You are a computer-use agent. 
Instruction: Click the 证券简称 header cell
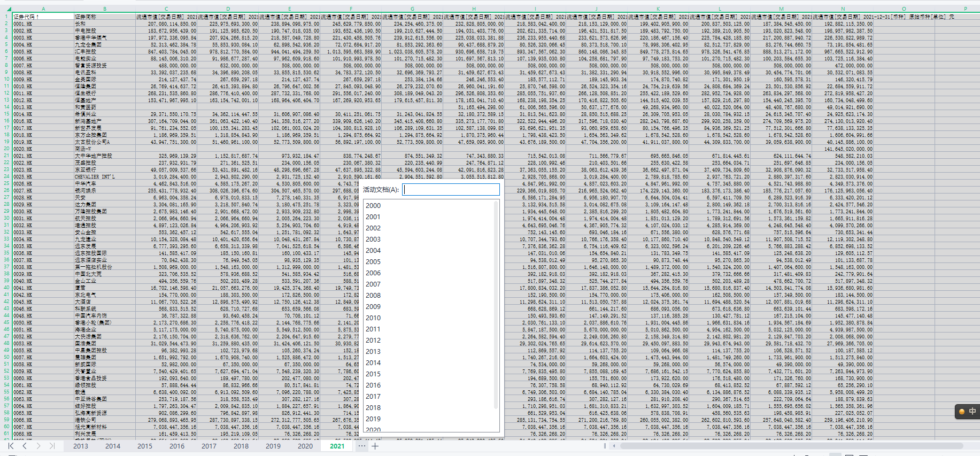(x=104, y=17)
